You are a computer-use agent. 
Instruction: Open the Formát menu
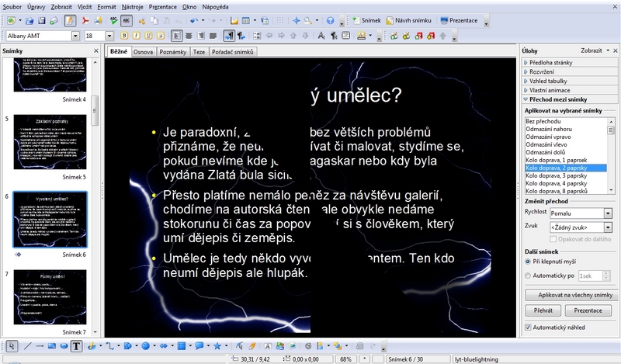click(106, 5)
